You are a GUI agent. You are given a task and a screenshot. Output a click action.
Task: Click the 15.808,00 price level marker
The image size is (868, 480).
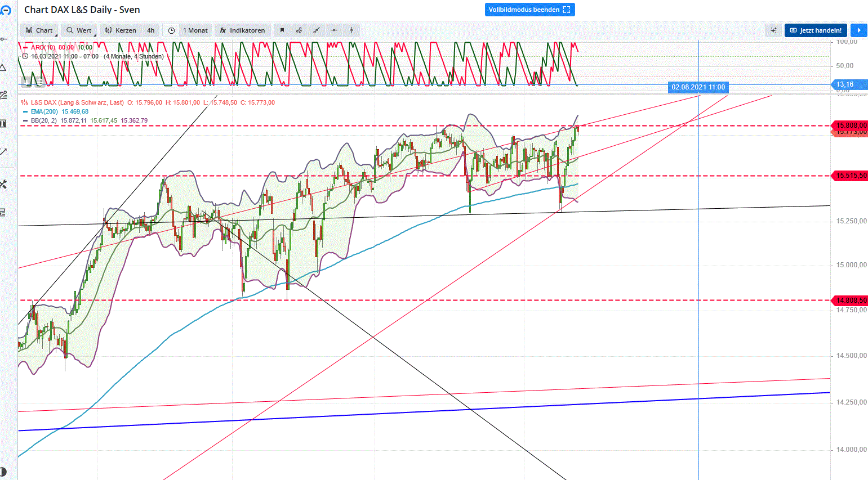click(850, 125)
